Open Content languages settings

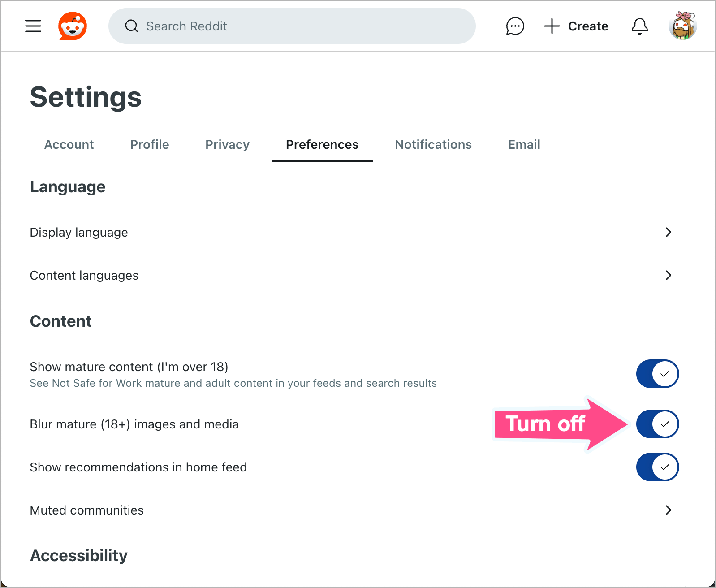tap(668, 275)
